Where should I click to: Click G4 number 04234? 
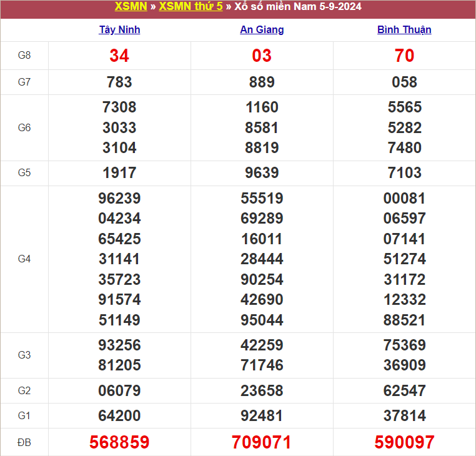tap(119, 218)
